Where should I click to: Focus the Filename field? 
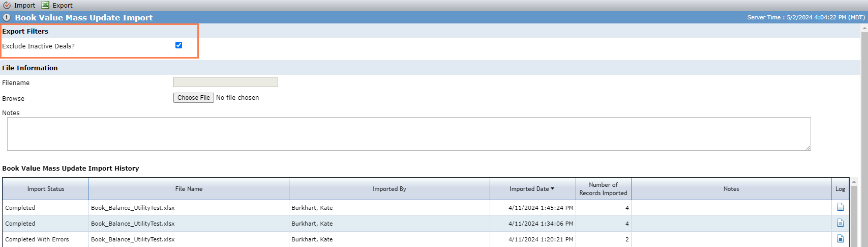tap(226, 82)
